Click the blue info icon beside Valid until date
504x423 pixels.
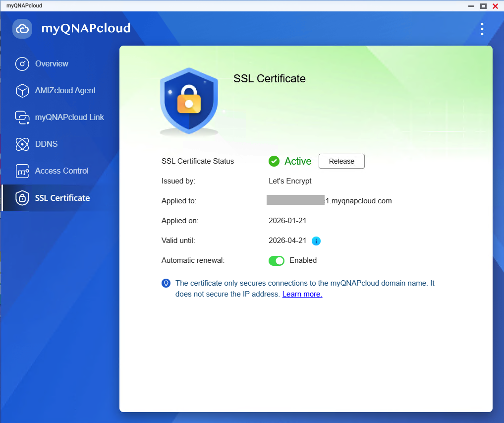pyautogui.click(x=316, y=241)
